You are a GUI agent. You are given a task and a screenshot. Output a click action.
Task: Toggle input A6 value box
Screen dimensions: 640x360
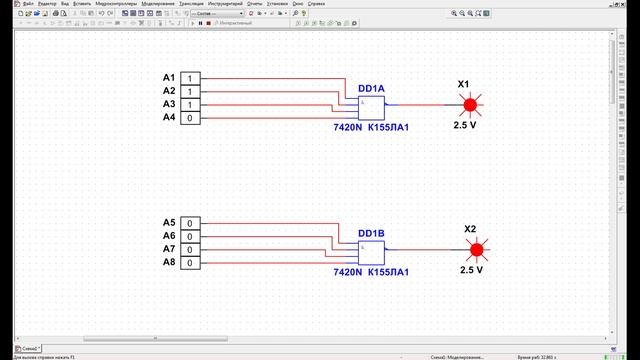(x=190, y=236)
